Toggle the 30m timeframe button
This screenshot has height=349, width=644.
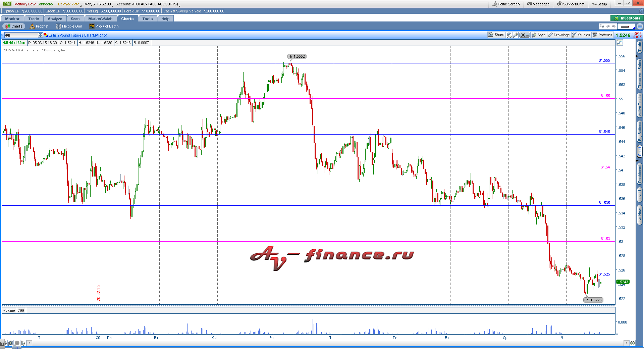pos(525,35)
